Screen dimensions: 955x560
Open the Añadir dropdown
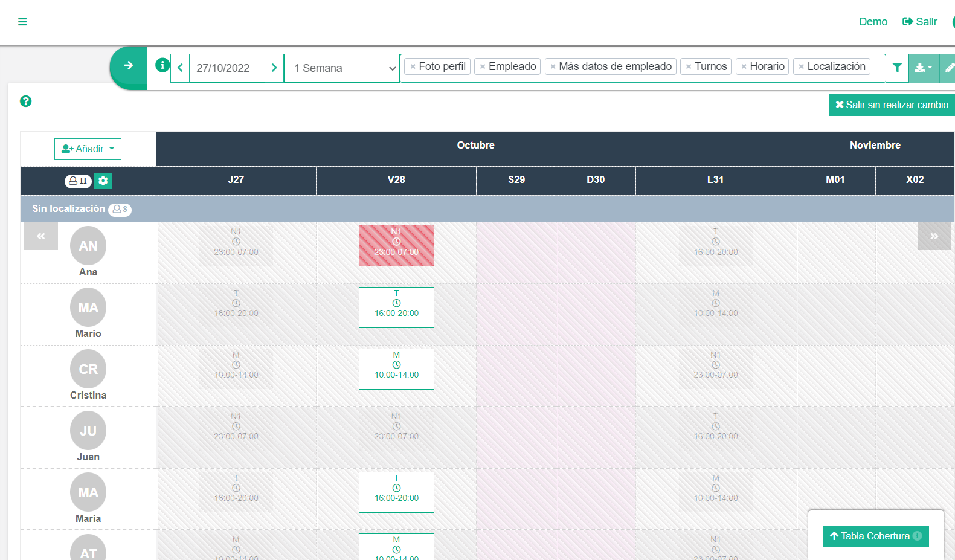click(x=88, y=149)
